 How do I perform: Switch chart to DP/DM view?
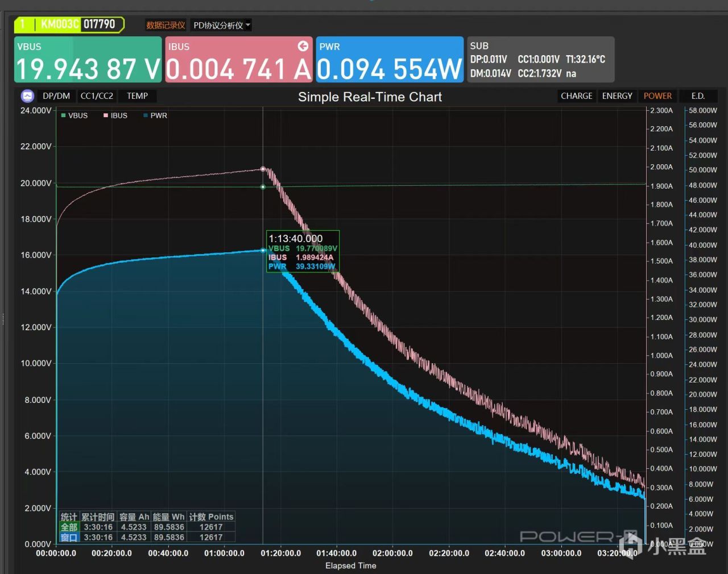pyautogui.click(x=56, y=96)
